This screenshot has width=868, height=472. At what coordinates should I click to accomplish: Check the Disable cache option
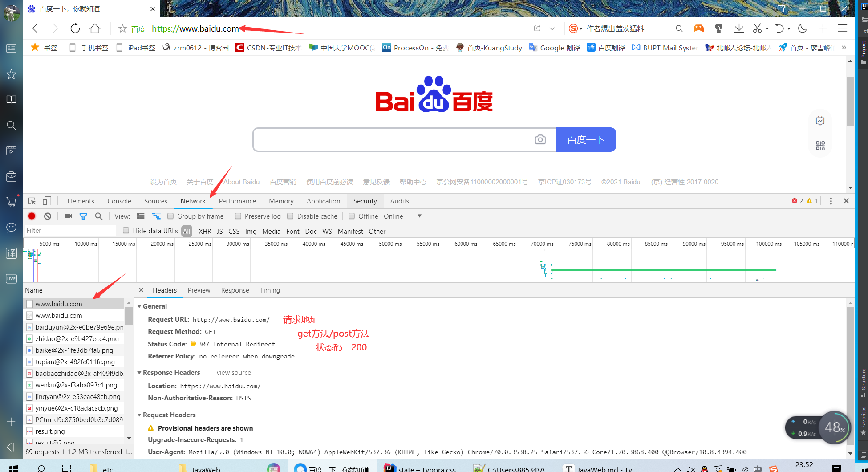click(290, 216)
